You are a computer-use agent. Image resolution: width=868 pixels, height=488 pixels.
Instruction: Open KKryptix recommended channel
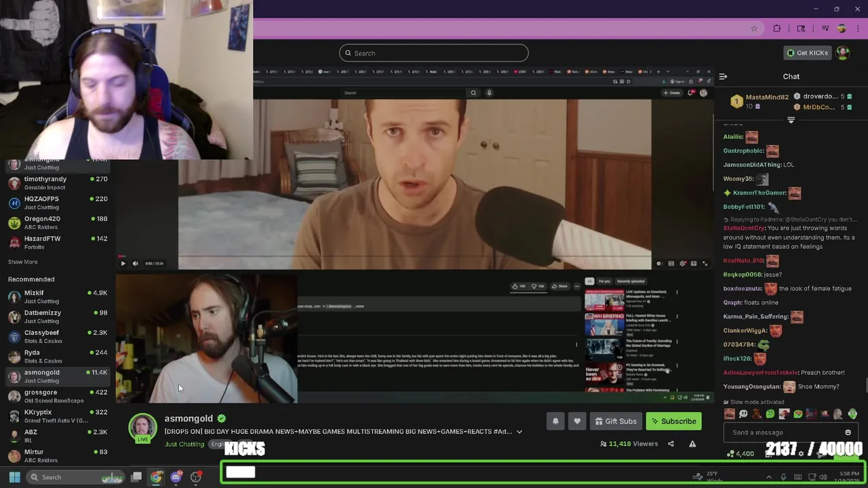58,416
